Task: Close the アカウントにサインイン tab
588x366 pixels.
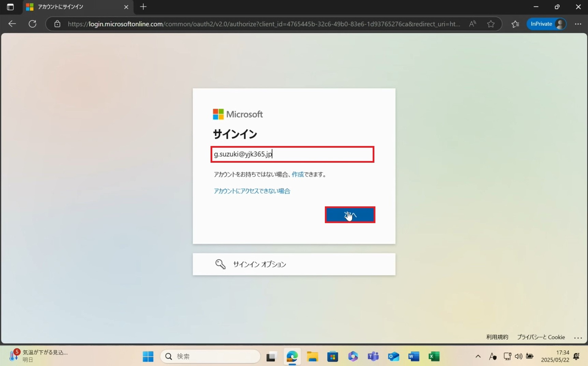Action: [126, 7]
